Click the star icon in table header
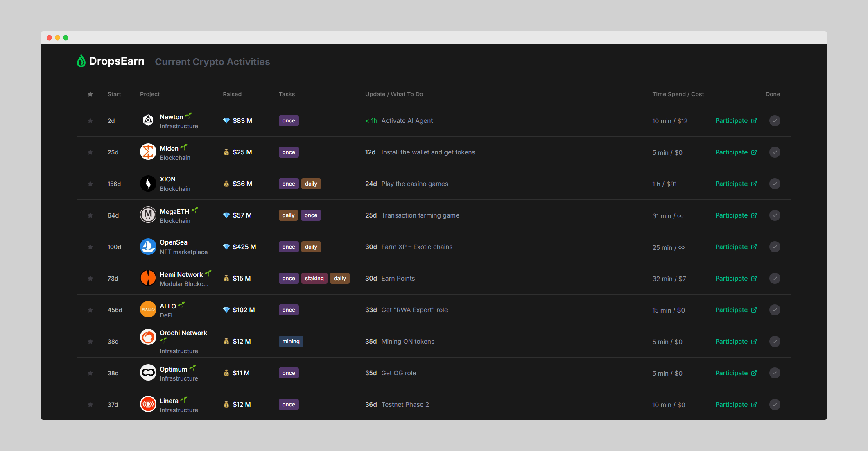The image size is (868, 451). (x=90, y=94)
